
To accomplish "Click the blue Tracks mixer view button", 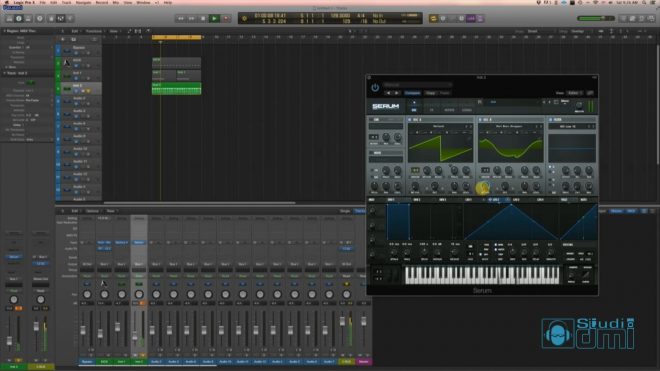I will point(360,211).
